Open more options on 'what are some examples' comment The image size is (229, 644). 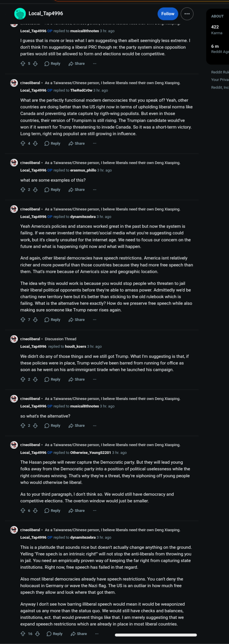coord(94,190)
